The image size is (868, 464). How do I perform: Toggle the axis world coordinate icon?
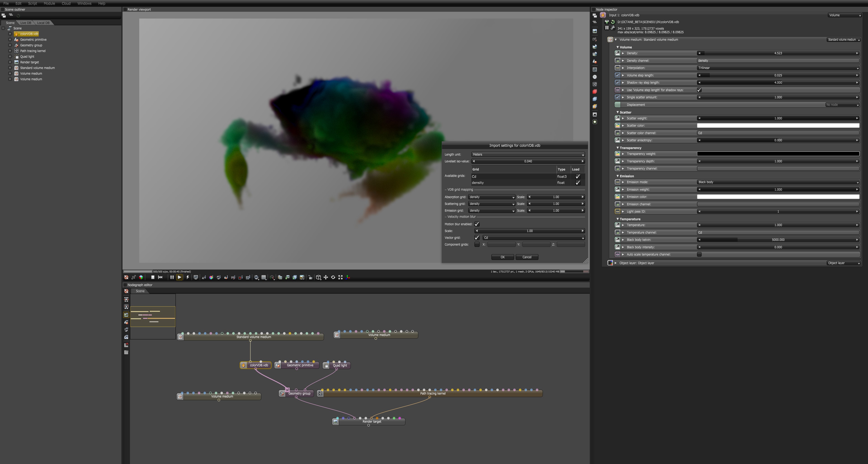tap(348, 277)
